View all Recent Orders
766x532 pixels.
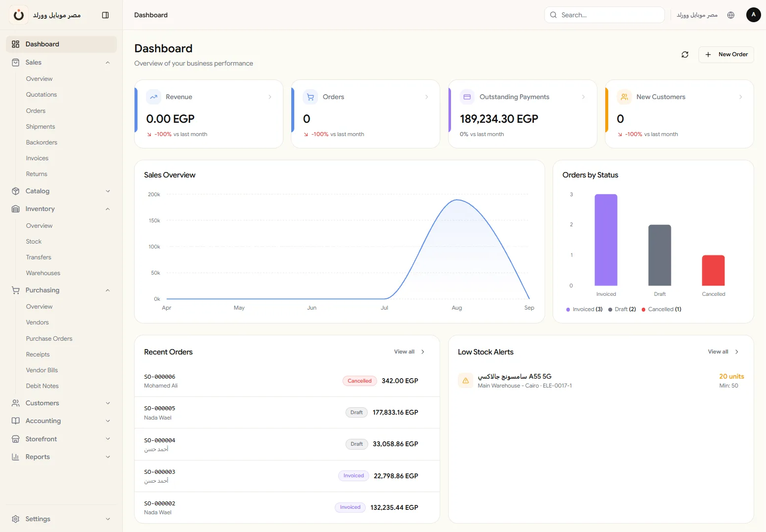[x=409, y=352]
